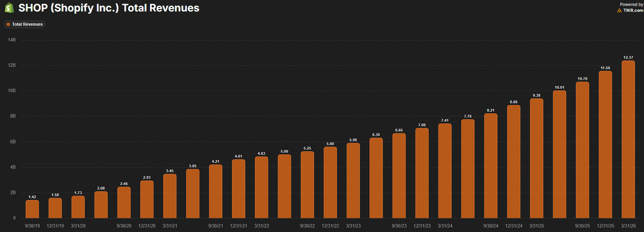
Task: Open the TIKR.com link
Action: [x=630, y=10]
